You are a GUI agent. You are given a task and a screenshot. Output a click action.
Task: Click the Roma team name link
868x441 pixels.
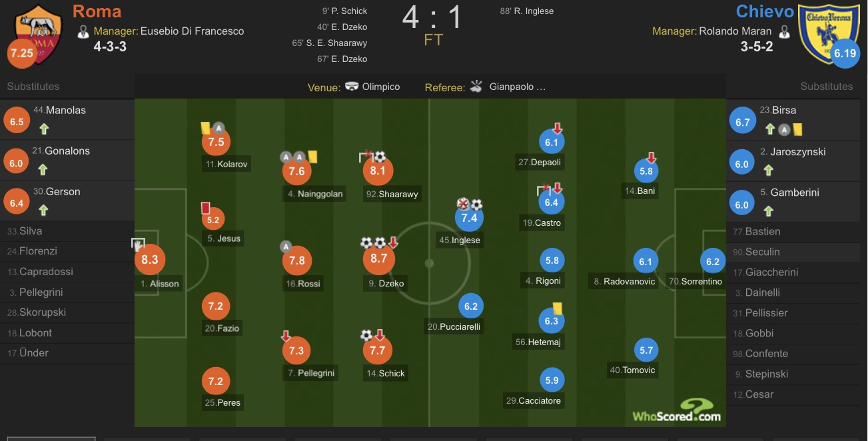point(97,11)
